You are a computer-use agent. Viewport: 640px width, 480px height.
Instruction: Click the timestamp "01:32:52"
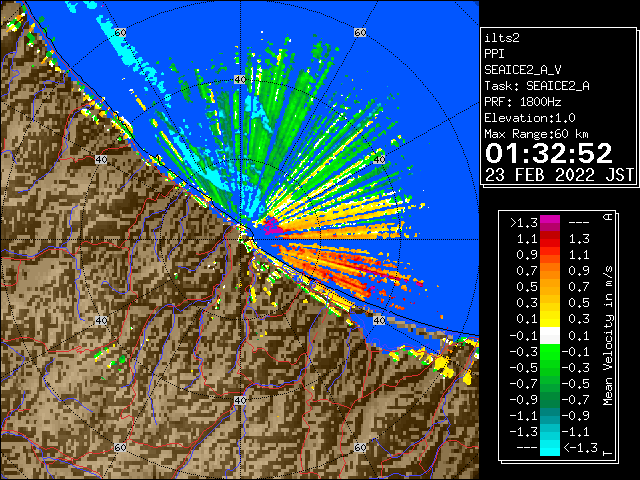[549, 153]
